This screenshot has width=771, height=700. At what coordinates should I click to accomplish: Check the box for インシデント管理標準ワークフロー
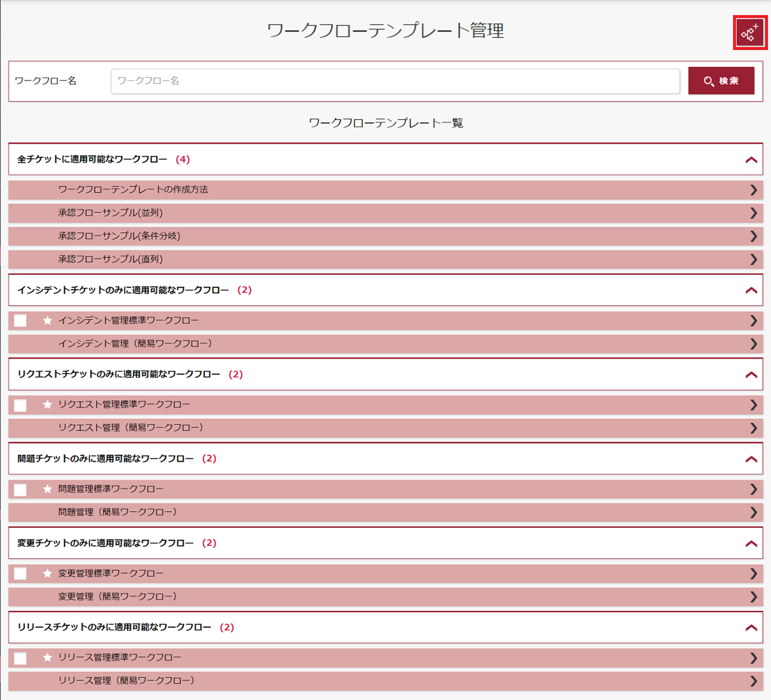(x=20, y=320)
